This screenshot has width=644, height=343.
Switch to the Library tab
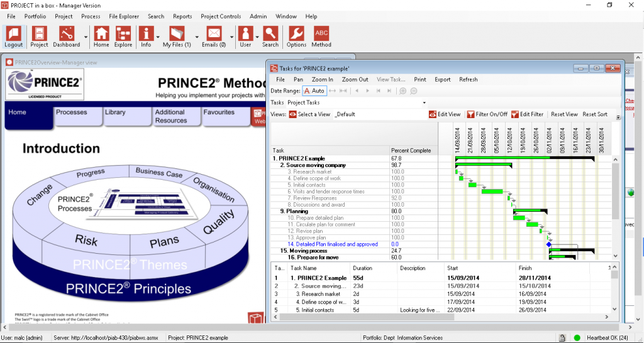pos(127,116)
